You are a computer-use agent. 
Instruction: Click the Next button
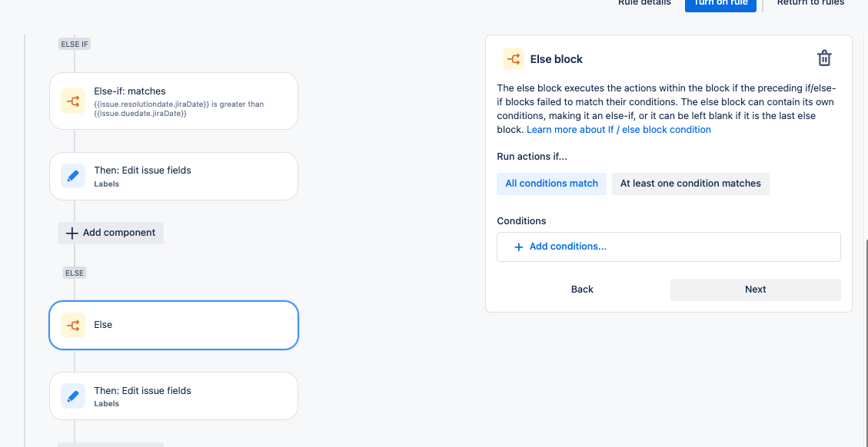[756, 290]
